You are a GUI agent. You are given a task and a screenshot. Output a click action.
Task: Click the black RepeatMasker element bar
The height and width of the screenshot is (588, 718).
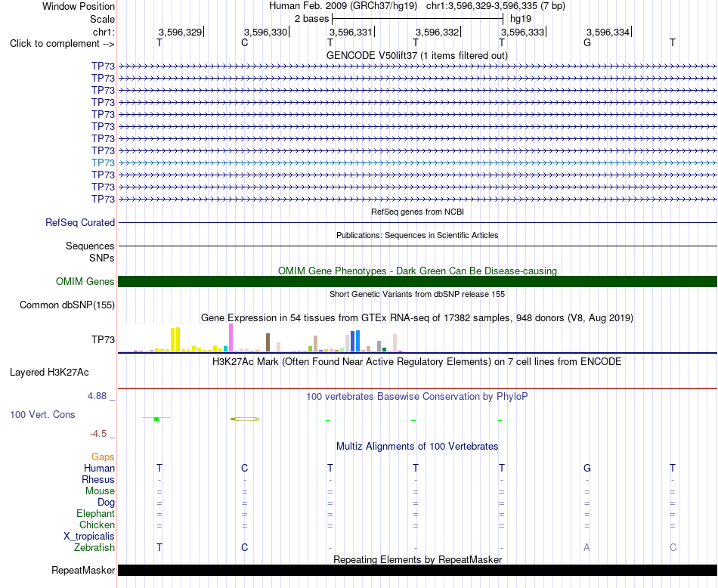[417, 570]
